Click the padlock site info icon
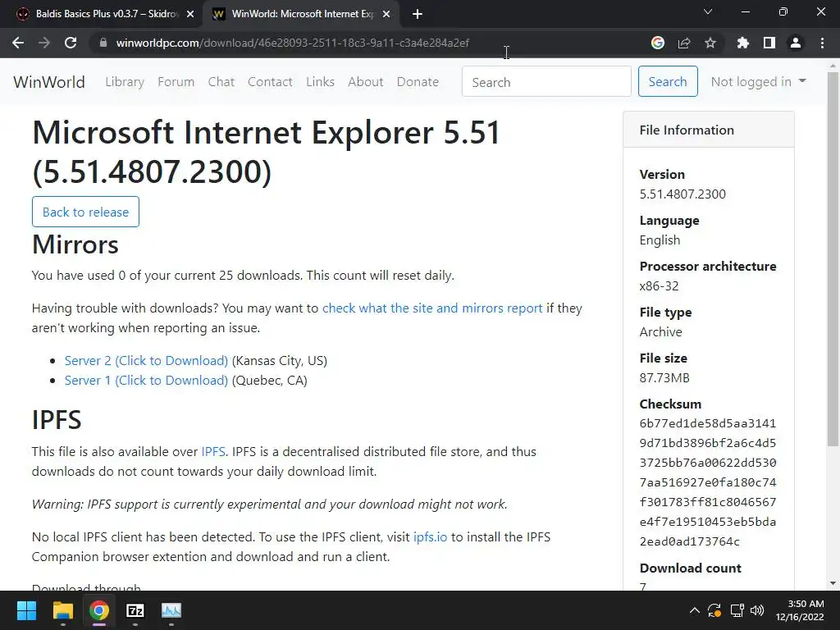Image resolution: width=840 pixels, height=630 pixels. (x=103, y=43)
